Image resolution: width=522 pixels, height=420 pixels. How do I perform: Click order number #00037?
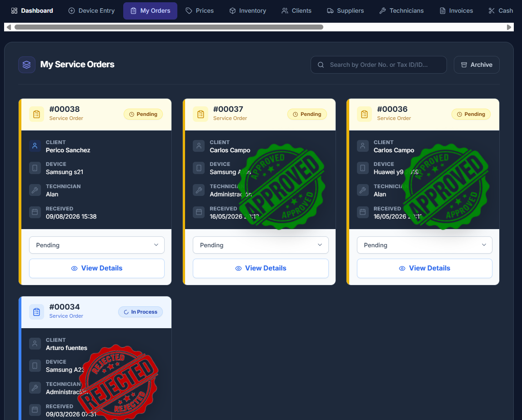tap(228, 109)
